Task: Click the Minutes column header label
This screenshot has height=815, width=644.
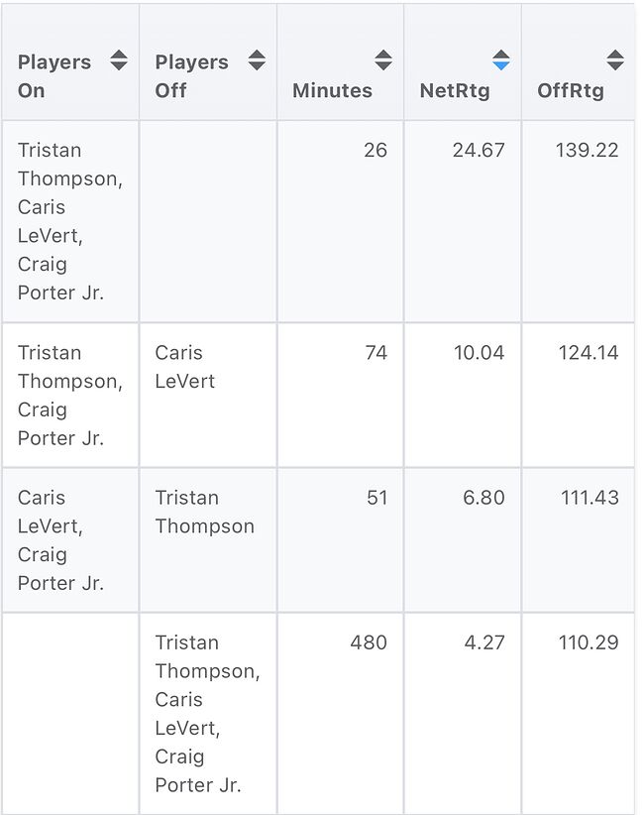Action: point(332,90)
